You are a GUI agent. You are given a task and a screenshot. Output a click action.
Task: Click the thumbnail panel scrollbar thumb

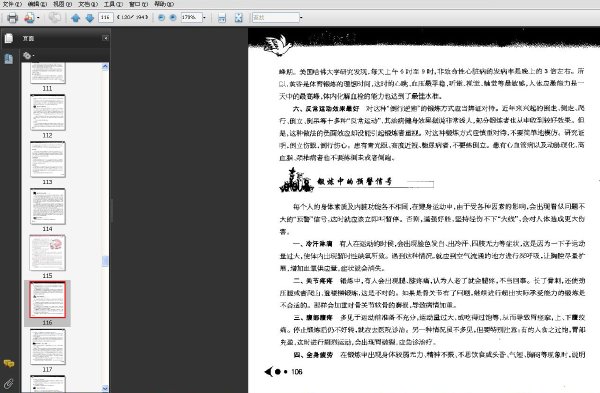point(105,261)
